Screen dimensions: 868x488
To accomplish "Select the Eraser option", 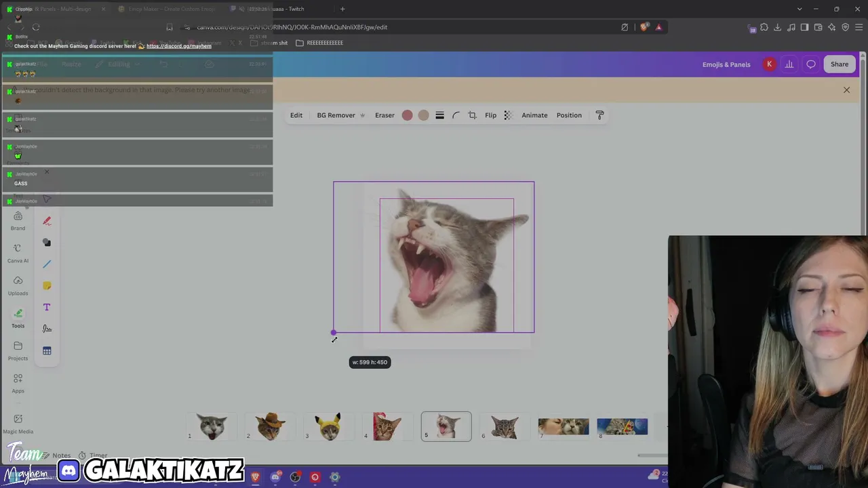I will [384, 115].
